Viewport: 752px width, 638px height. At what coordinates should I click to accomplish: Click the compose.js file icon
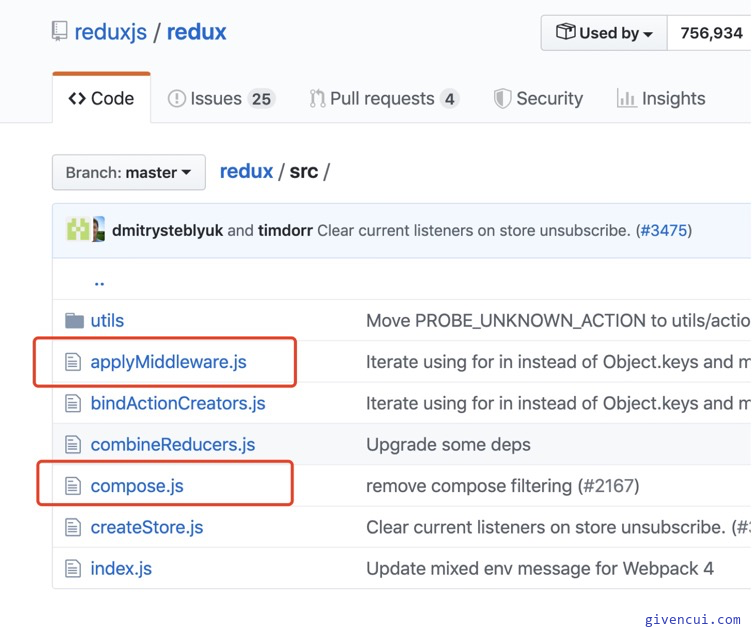point(73,486)
